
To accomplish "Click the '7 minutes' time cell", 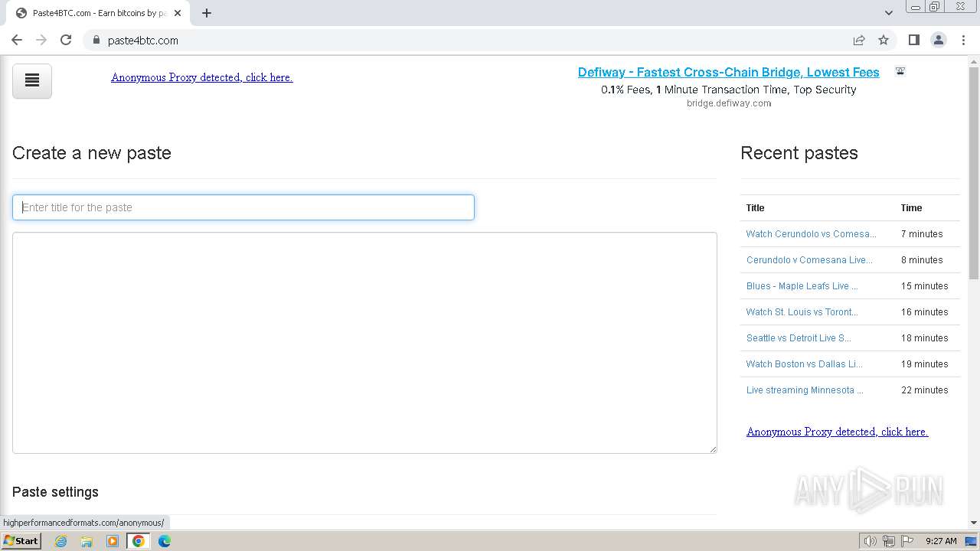I will [x=922, y=234].
